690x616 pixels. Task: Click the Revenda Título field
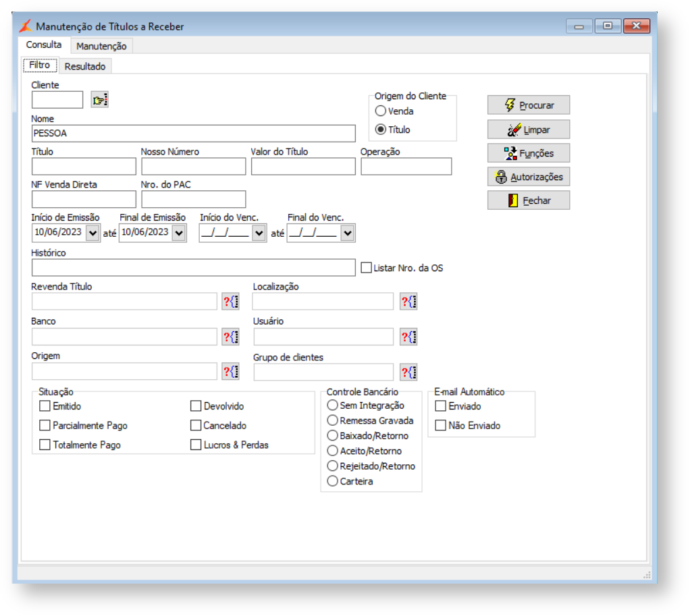click(x=124, y=302)
